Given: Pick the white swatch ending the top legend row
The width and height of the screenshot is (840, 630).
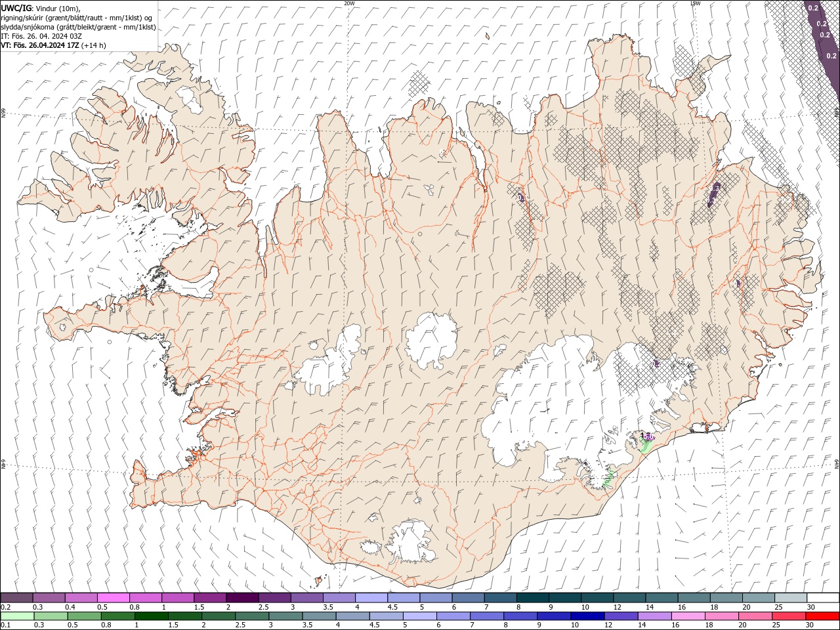Looking at the screenshot, I should [822, 597].
